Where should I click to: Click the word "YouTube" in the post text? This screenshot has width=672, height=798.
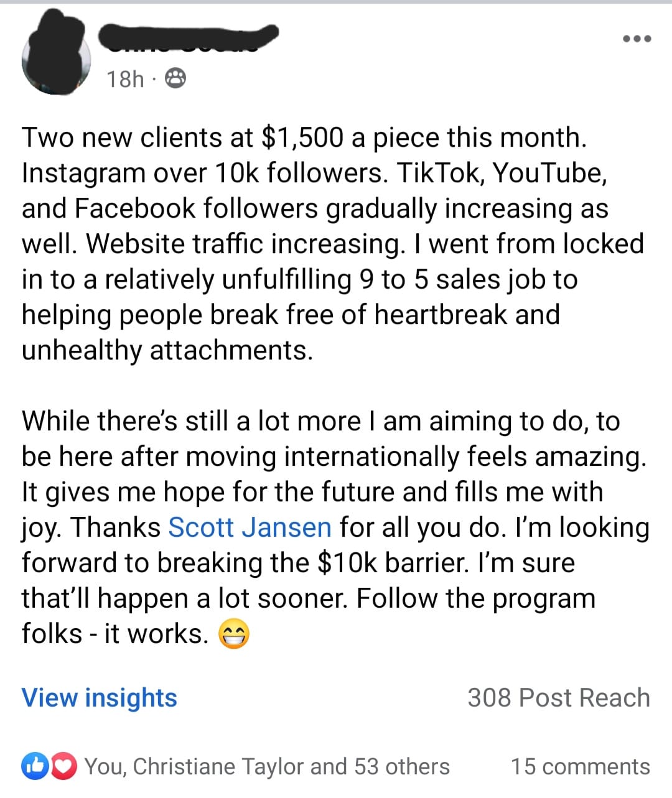(548, 173)
